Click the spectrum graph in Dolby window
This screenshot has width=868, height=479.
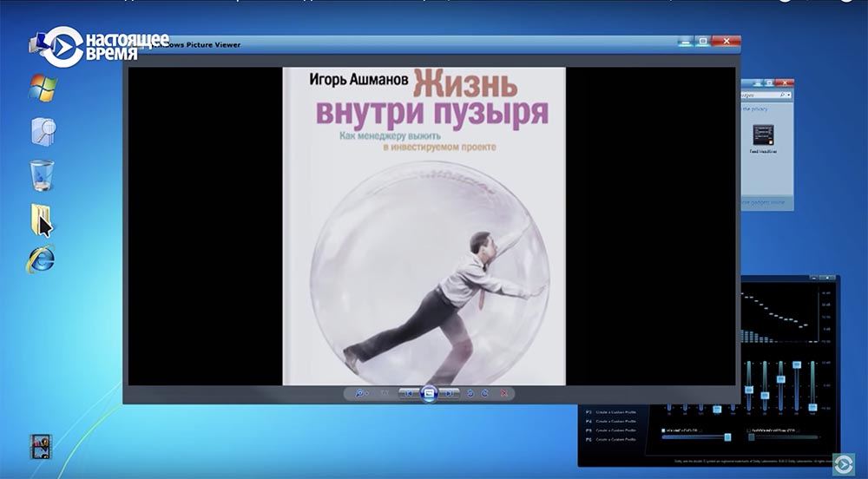pyautogui.click(x=780, y=314)
